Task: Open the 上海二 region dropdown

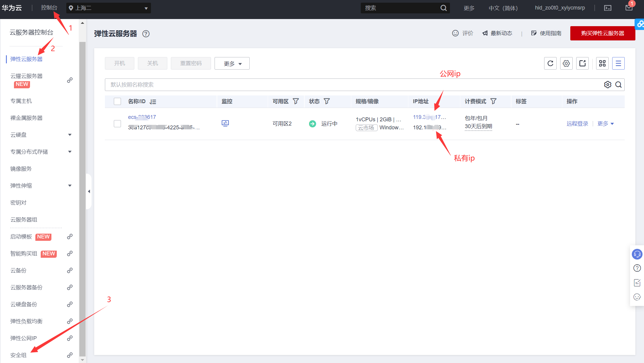Action: pyautogui.click(x=108, y=8)
